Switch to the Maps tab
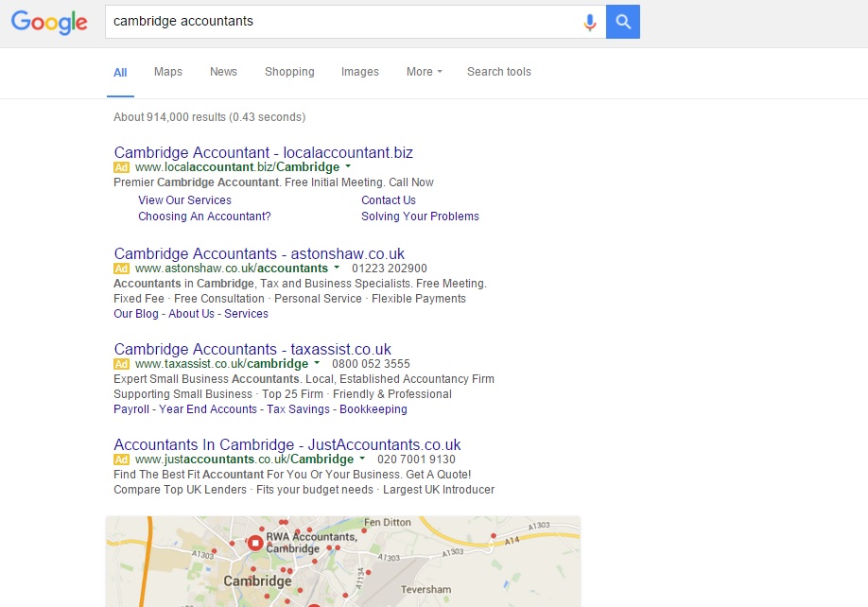 [167, 72]
